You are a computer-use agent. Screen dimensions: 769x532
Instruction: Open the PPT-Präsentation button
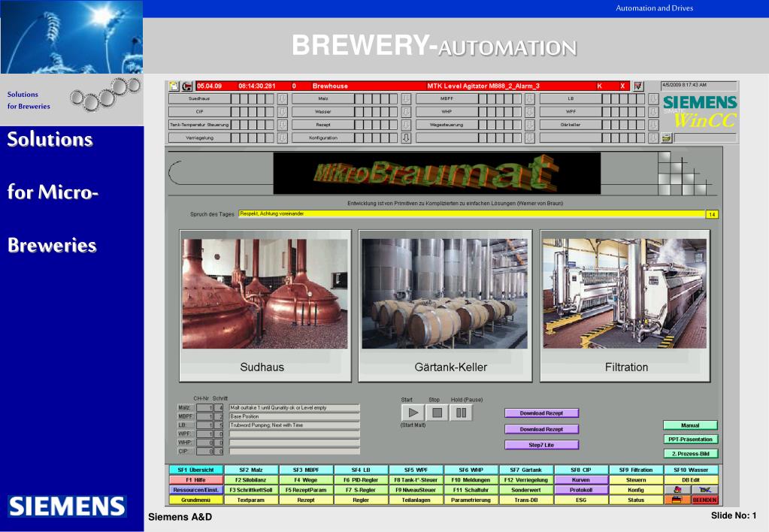[x=691, y=440]
